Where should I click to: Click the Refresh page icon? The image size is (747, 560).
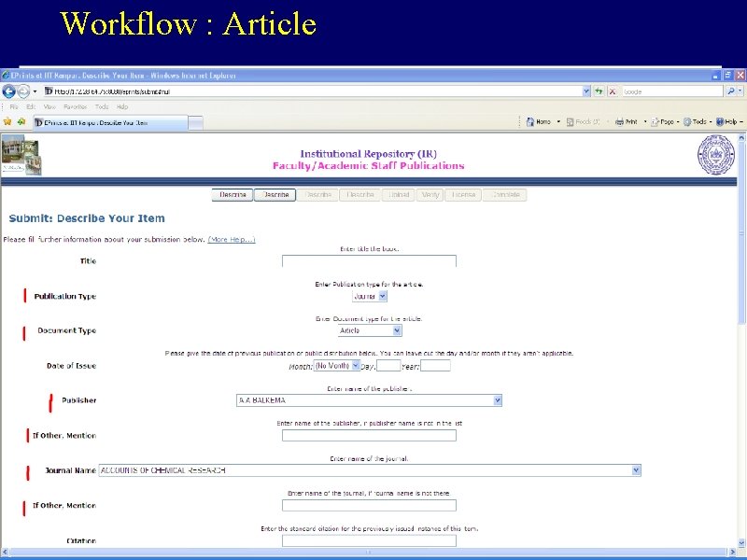(x=599, y=91)
